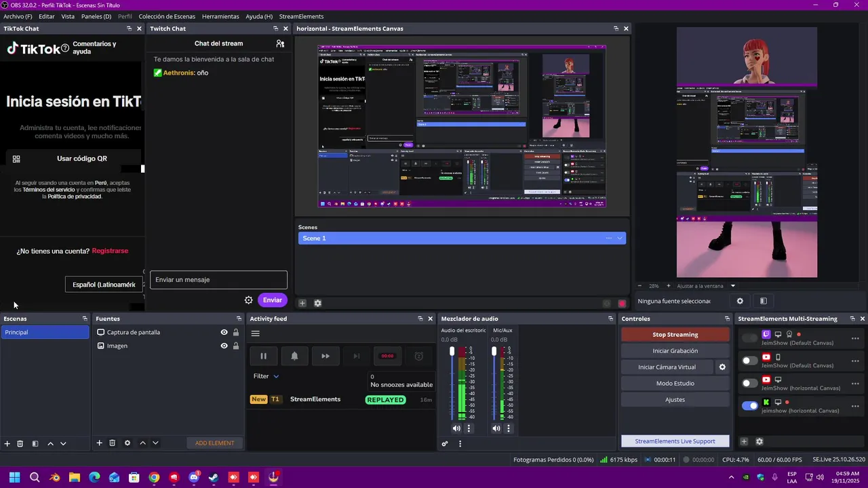Open Twitch chat users list icon
868x488 pixels.
[x=280, y=43]
